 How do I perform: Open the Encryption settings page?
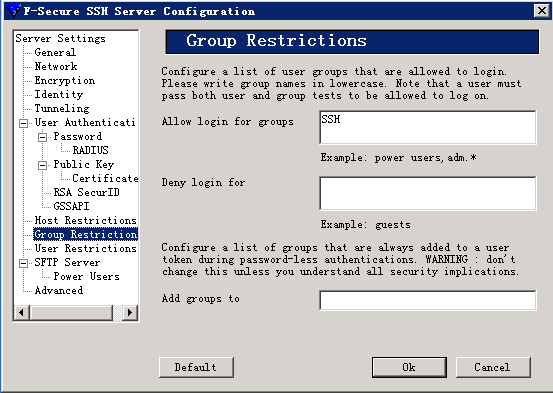pos(65,80)
